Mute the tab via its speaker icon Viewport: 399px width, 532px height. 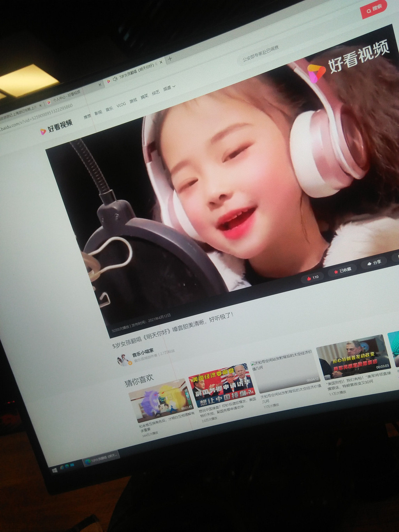[x=115, y=79]
